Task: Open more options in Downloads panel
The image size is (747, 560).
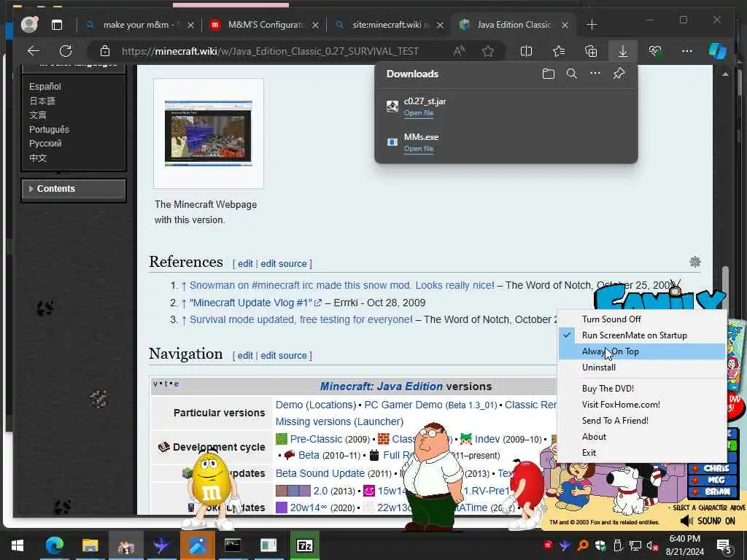Action: 595,74
